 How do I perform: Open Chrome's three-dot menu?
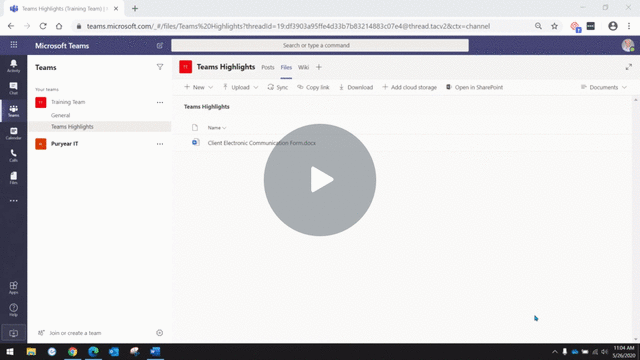click(x=629, y=26)
